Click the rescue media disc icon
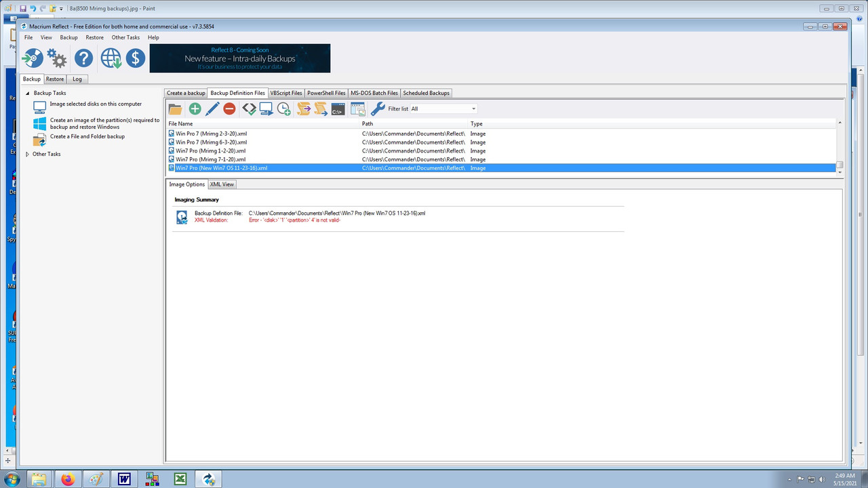The image size is (868, 488). point(33,58)
